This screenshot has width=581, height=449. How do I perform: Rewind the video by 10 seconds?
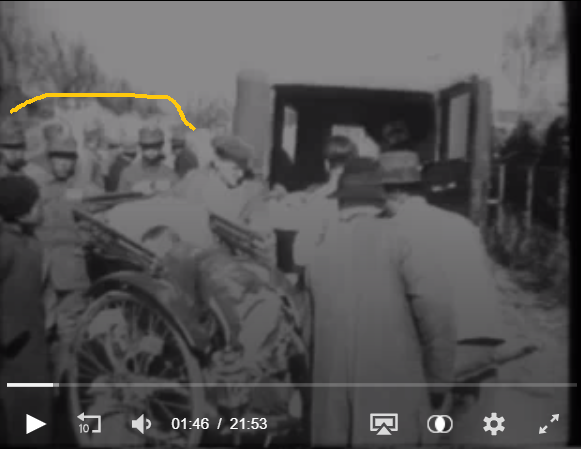coord(89,423)
